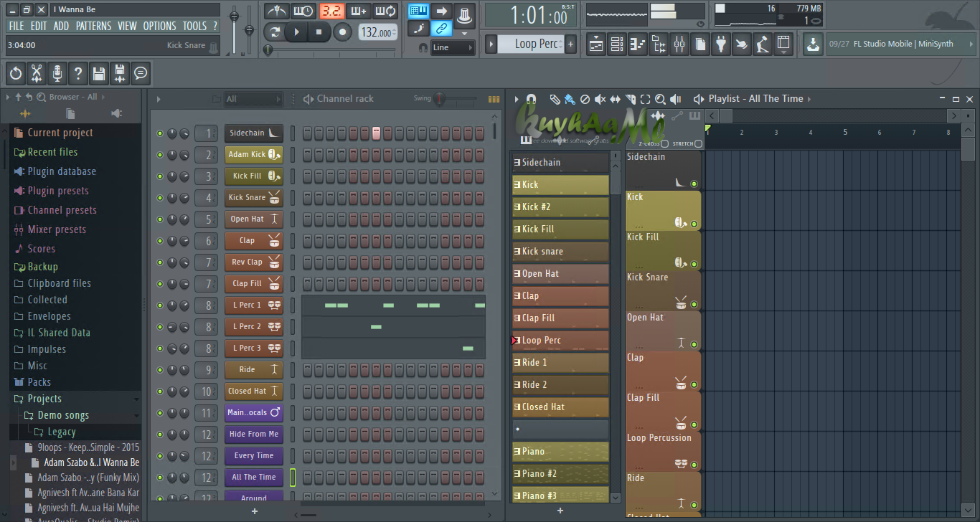Select the Slice tool in Playlist
This screenshot has width=980, height=522.
click(630, 99)
